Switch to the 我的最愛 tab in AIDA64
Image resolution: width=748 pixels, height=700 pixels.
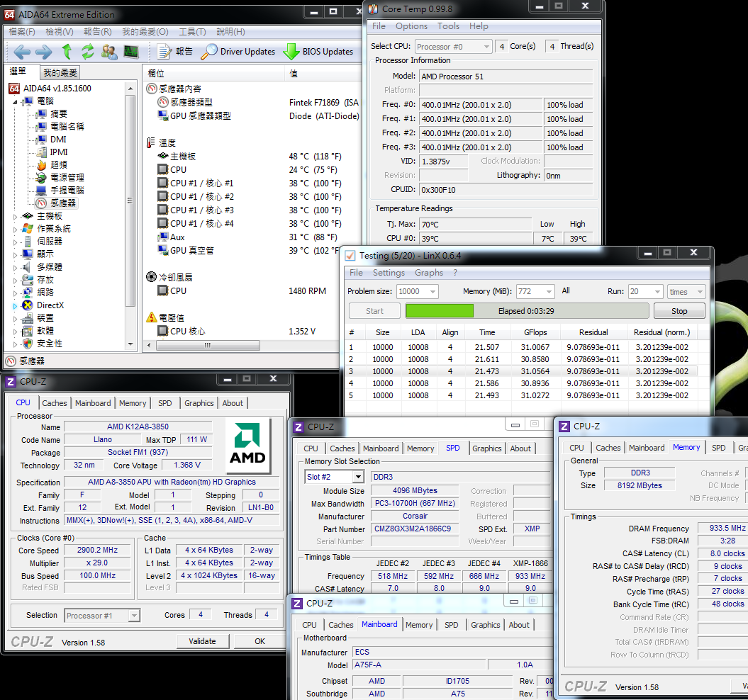[x=60, y=72]
